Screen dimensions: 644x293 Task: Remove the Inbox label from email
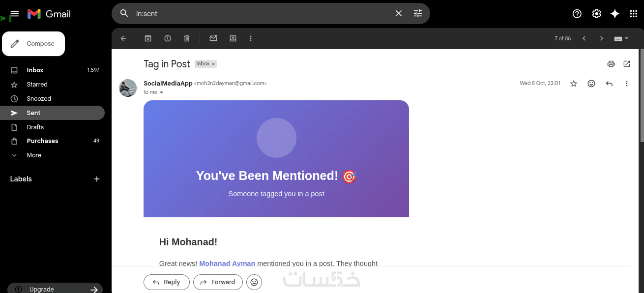pyautogui.click(x=213, y=64)
